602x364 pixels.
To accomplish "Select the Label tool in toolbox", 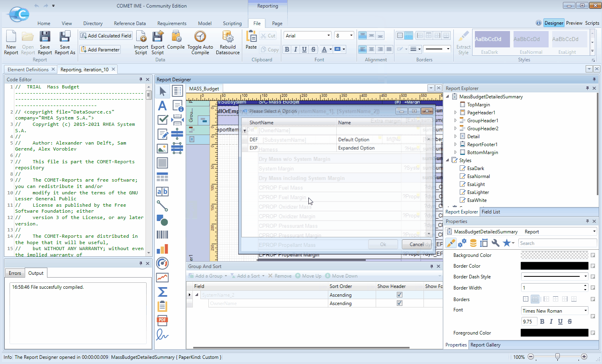I will pos(163,106).
